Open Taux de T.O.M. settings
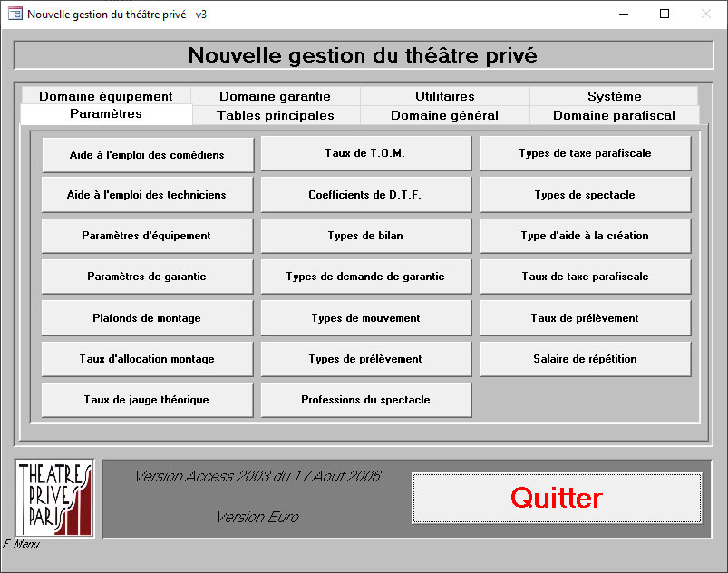This screenshot has width=728, height=573. coord(366,153)
